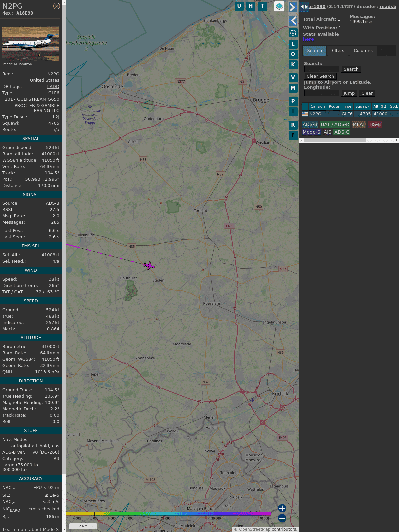This screenshot has height=532, width=399.
Task: Zoom in with the plus button
Action: [282, 508]
